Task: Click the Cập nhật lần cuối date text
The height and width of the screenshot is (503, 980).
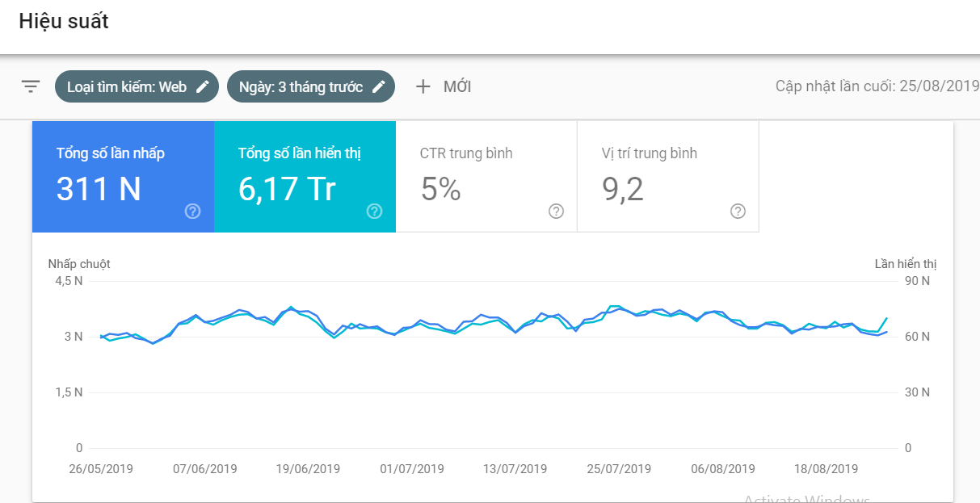Action: pyautogui.click(x=877, y=86)
